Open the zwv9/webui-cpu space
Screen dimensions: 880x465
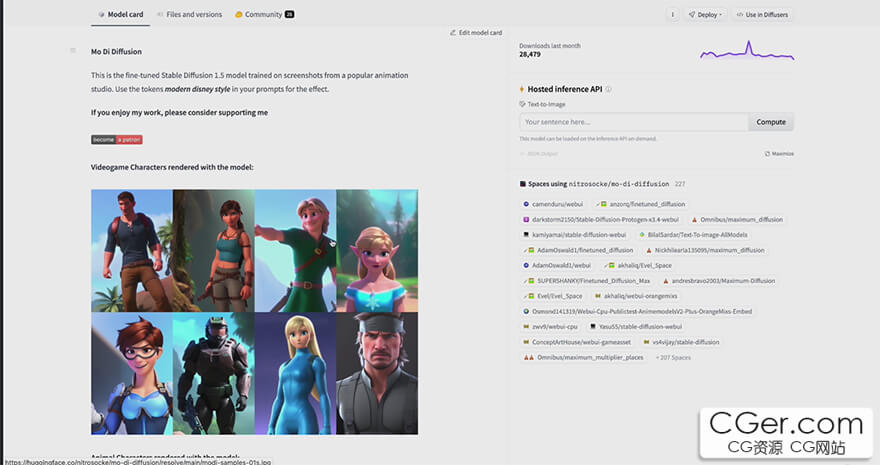pos(551,326)
